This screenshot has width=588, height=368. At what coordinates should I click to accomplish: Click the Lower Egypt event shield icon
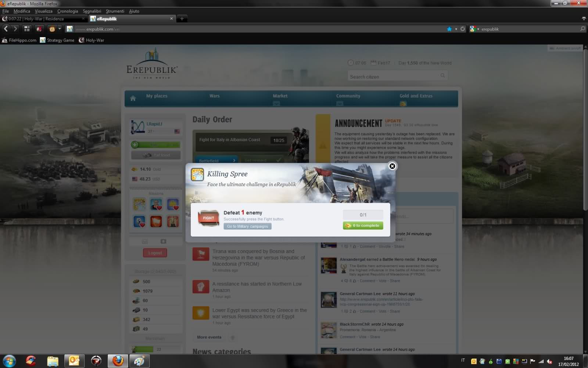(201, 313)
